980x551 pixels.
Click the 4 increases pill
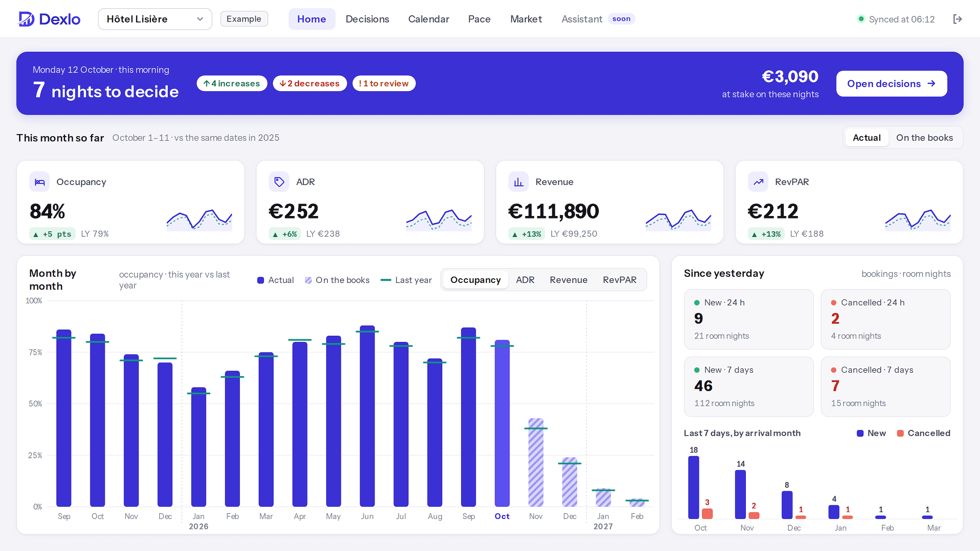pyautogui.click(x=232, y=84)
